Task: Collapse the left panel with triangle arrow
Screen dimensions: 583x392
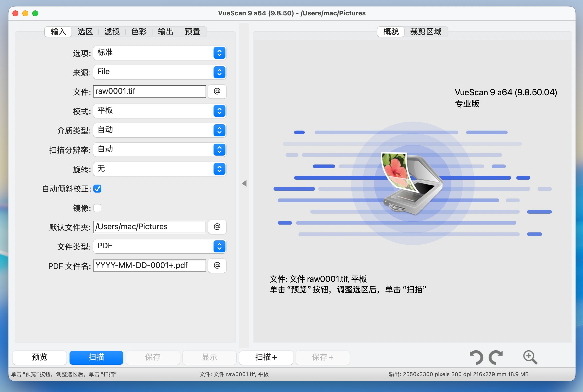Action: click(x=244, y=184)
